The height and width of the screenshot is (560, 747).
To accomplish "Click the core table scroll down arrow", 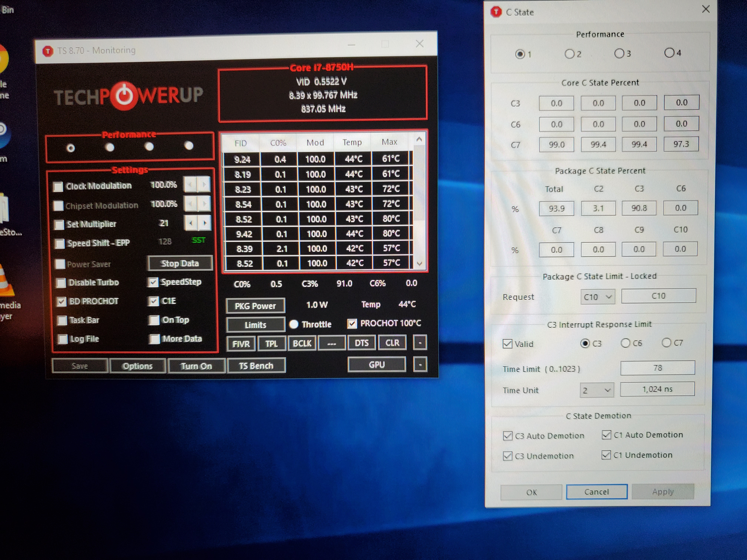I will point(419,264).
